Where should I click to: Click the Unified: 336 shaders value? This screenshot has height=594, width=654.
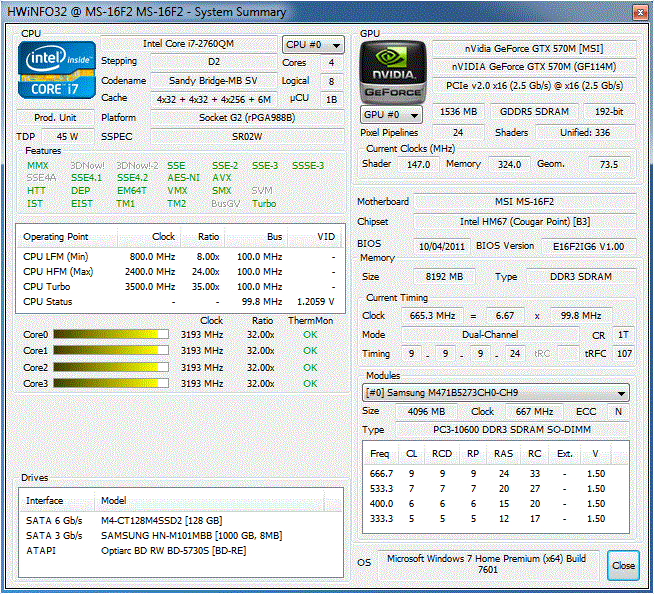[x=585, y=133]
